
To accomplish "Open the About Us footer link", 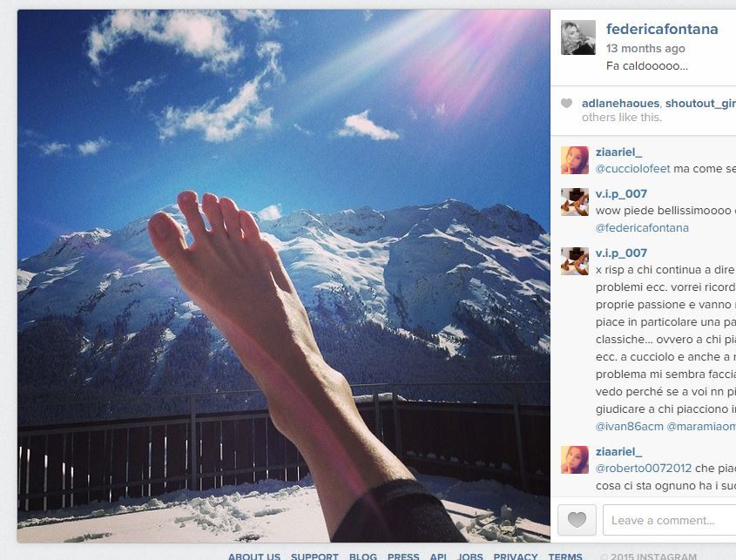I will pyautogui.click(x=254, y=556).
